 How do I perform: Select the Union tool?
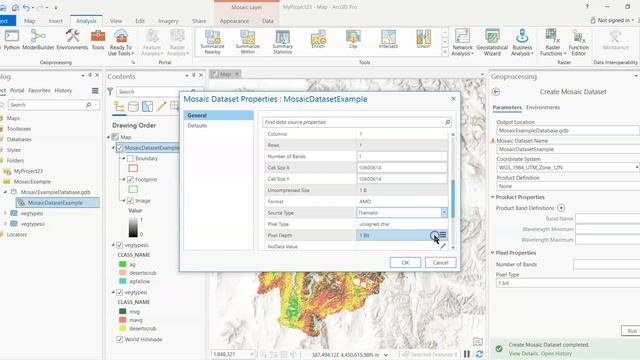(423, 40)
